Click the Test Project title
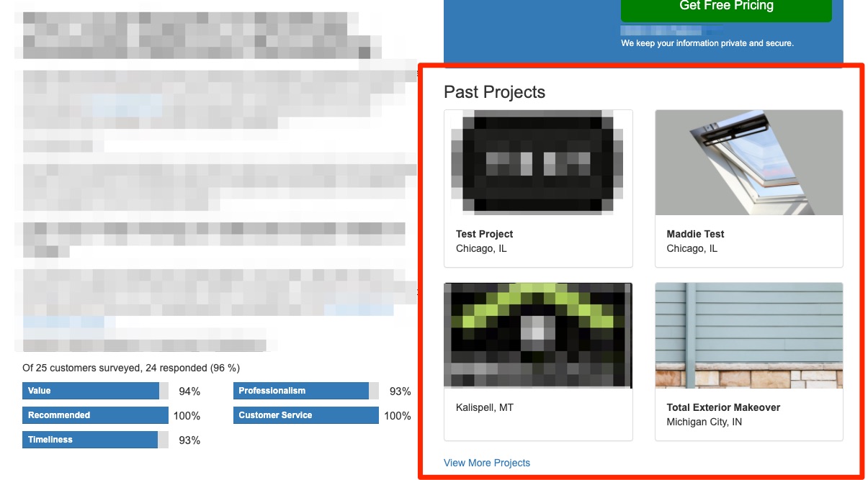Image resolution: width=868 pixels, height=480 pixels. 484,234
